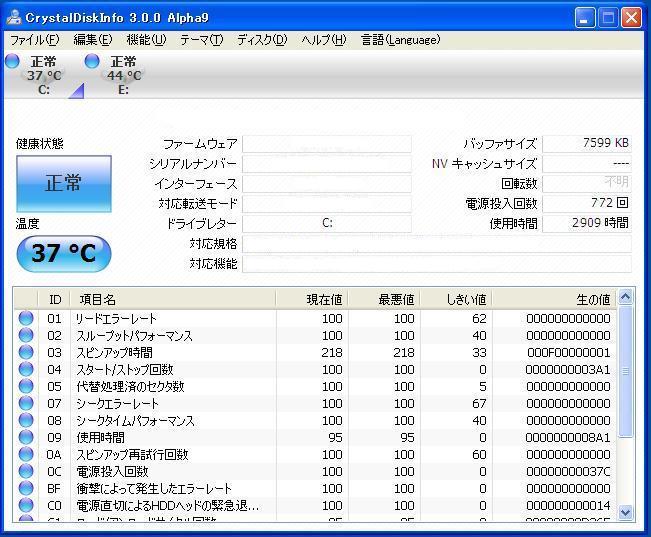This screenshot has height=537, width=651.
Task: Click the 項目名 column header
Action: tap(173, 299)
